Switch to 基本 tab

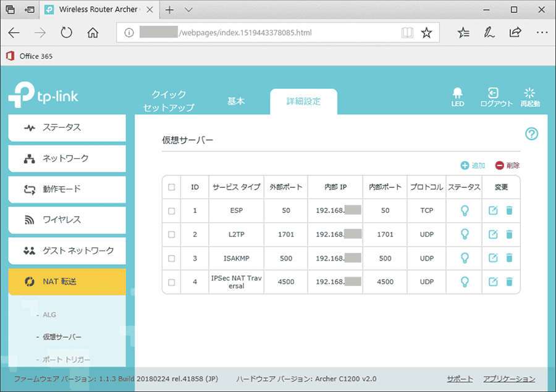[236, 101]
